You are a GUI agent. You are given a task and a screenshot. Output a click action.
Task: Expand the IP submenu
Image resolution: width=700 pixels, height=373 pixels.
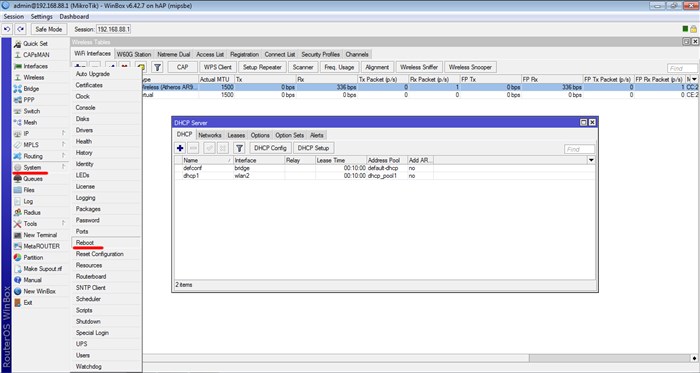pyautogui.click(x=40, y=133)
